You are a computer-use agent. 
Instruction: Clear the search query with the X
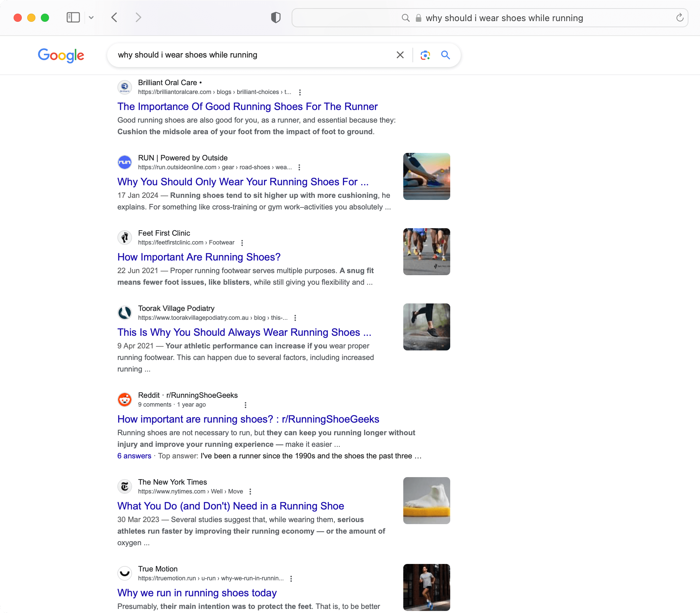[400, 55]
